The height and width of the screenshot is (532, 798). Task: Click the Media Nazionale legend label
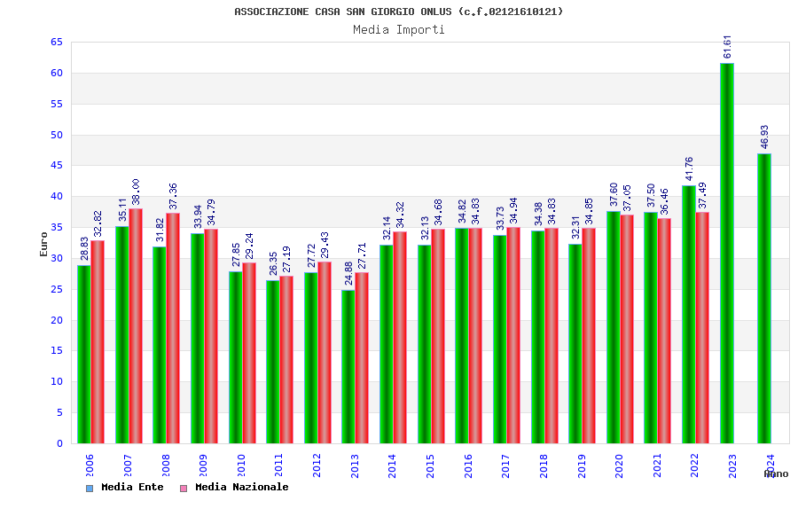pos(242,487)
